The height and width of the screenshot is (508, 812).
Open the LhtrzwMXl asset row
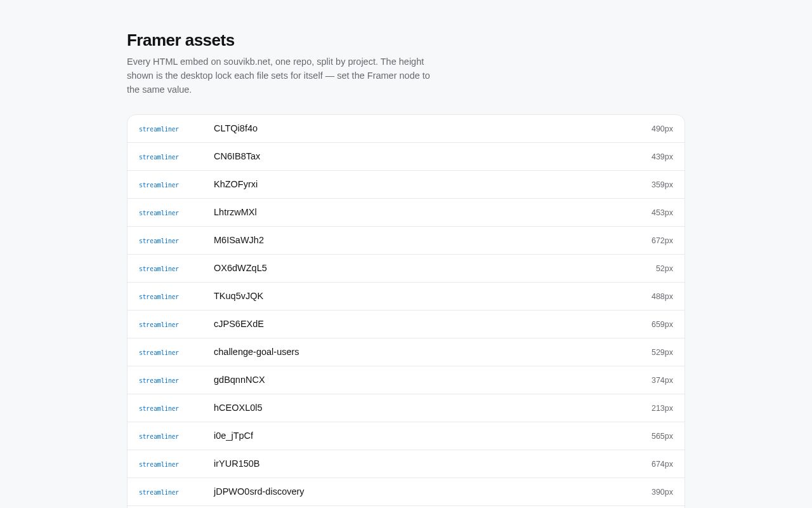coord(406,213)
